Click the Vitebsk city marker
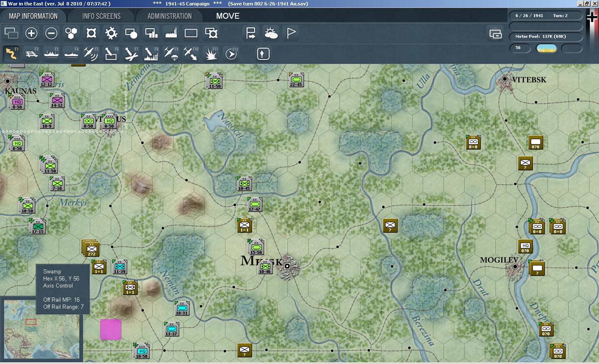The height and width of the screenshot is (364, 599). 505,79
